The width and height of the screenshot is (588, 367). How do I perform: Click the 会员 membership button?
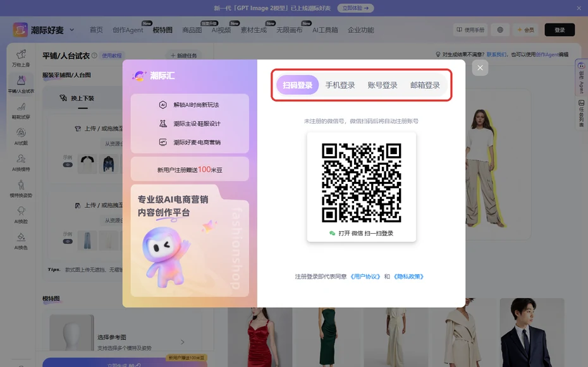tap(525, 30)
